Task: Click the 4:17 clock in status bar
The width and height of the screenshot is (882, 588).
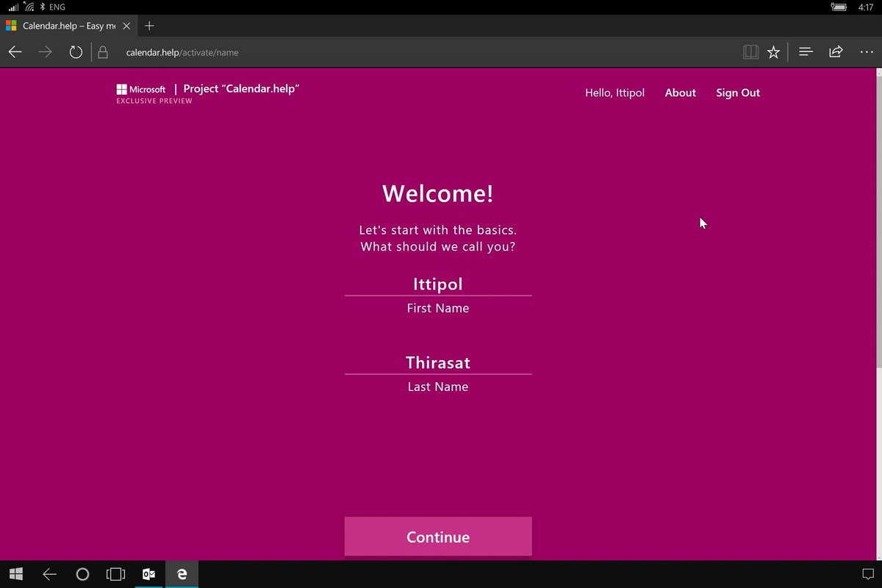Action: (x=865, y=7)
